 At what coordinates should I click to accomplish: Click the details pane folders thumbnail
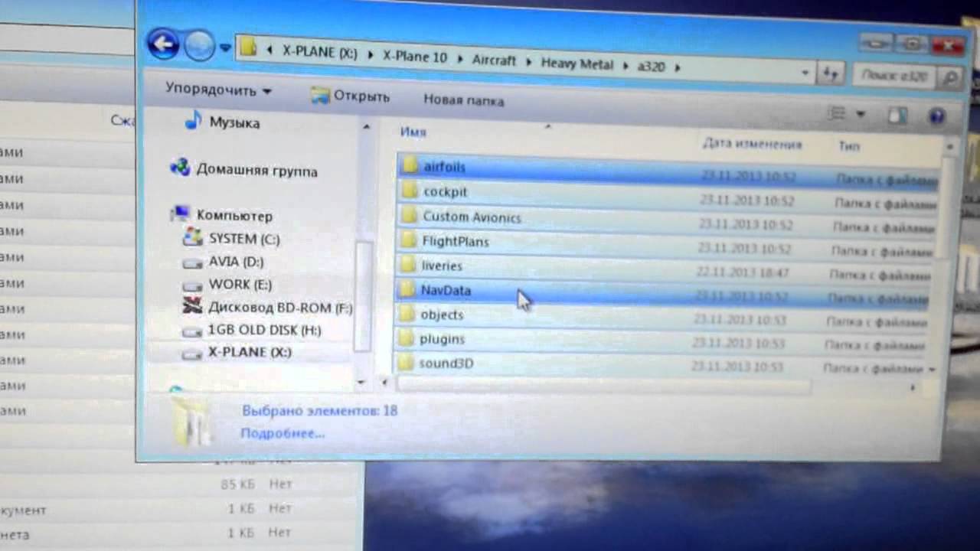[191, 421]
